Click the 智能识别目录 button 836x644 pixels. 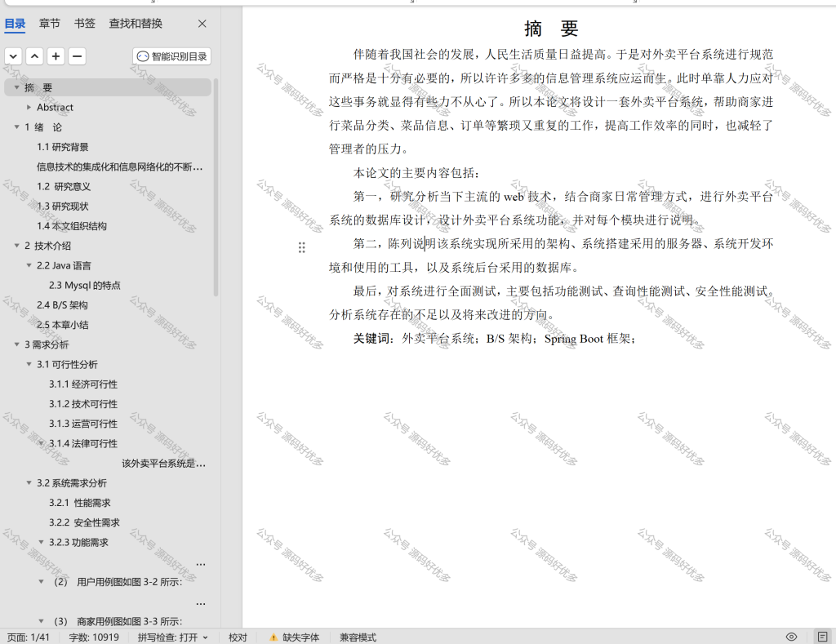(x=171, y=56)
